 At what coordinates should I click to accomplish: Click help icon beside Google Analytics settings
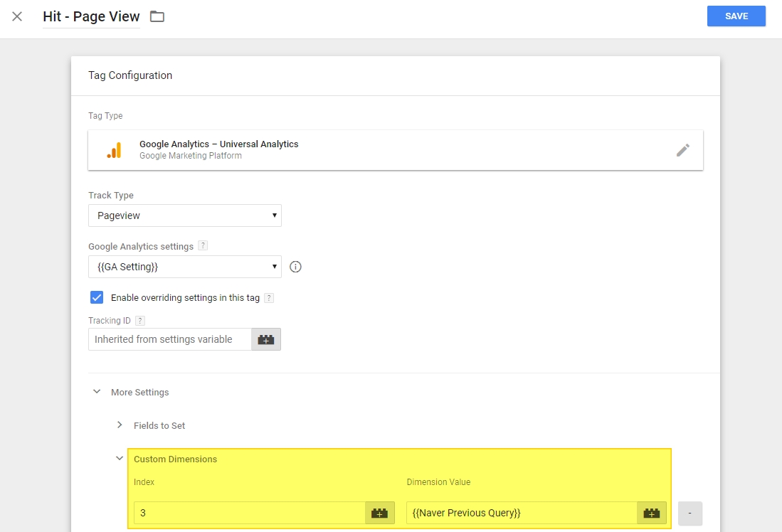tap(203, 245)
